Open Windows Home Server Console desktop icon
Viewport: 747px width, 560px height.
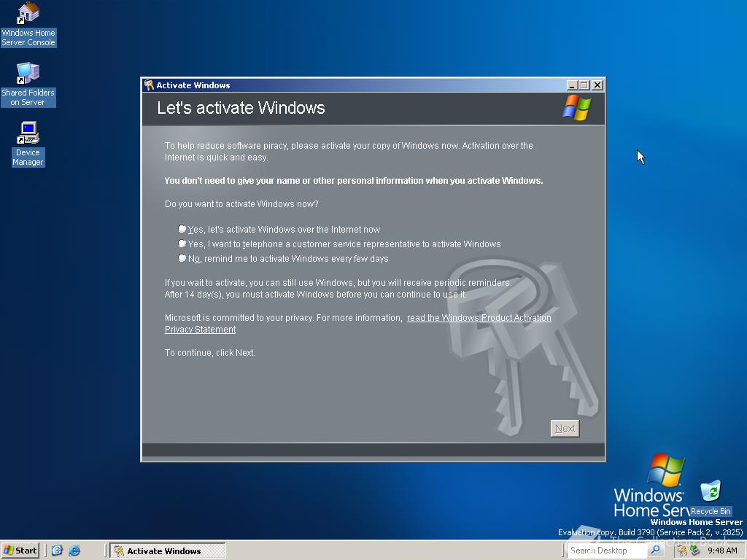point(28,24)
